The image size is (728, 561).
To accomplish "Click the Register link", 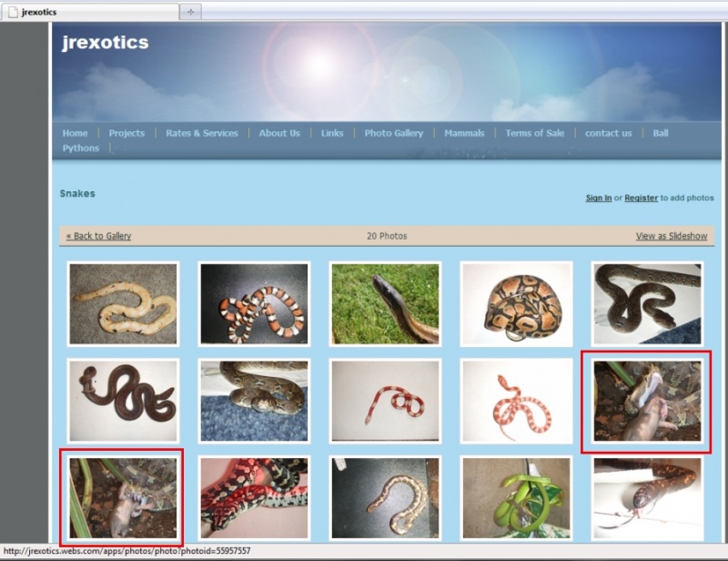I will tap(642, 198).
